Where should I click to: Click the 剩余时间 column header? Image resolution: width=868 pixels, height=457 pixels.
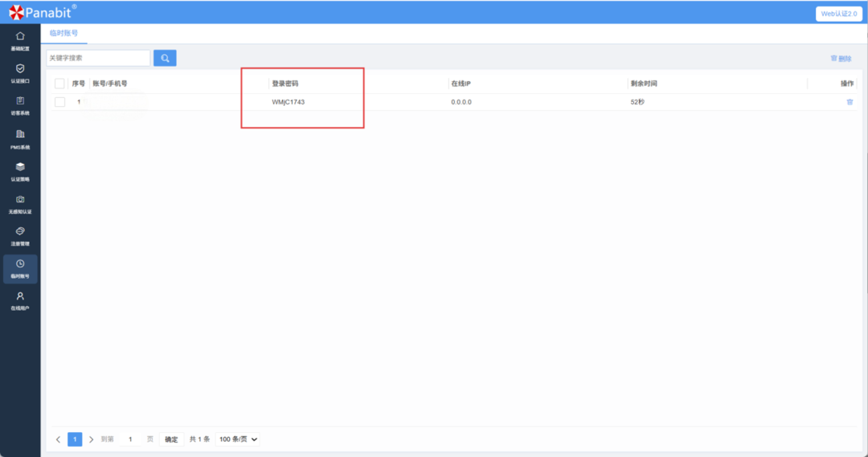pos(644,84)
